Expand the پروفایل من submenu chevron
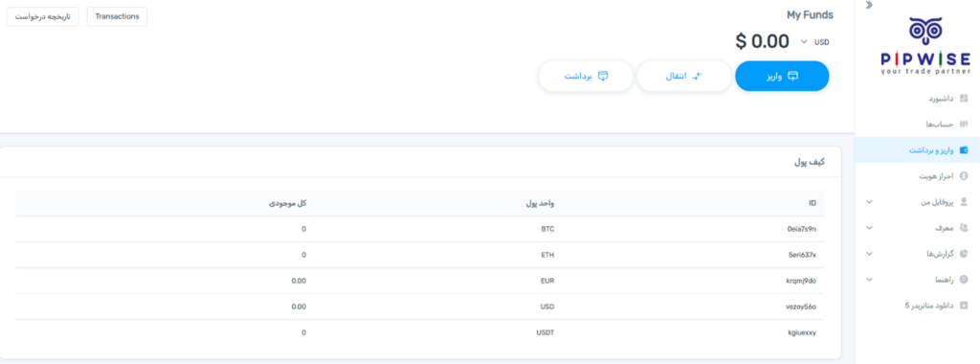 [869, 202]
